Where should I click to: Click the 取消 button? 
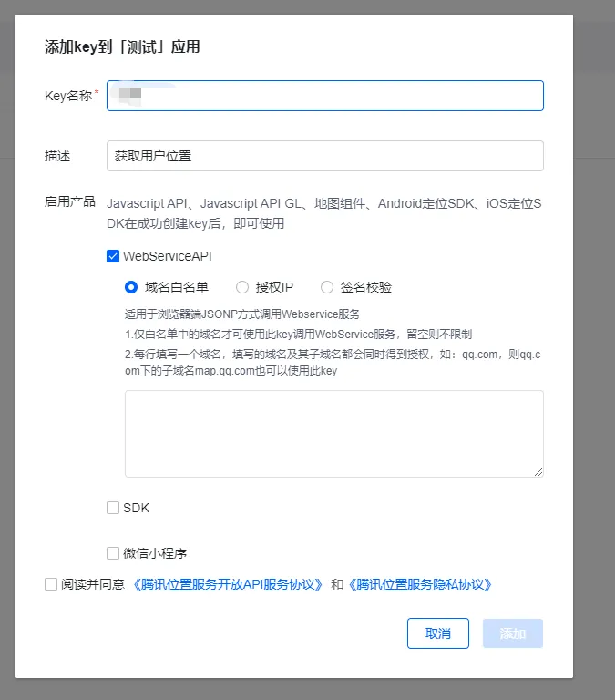tap(438, 633)
